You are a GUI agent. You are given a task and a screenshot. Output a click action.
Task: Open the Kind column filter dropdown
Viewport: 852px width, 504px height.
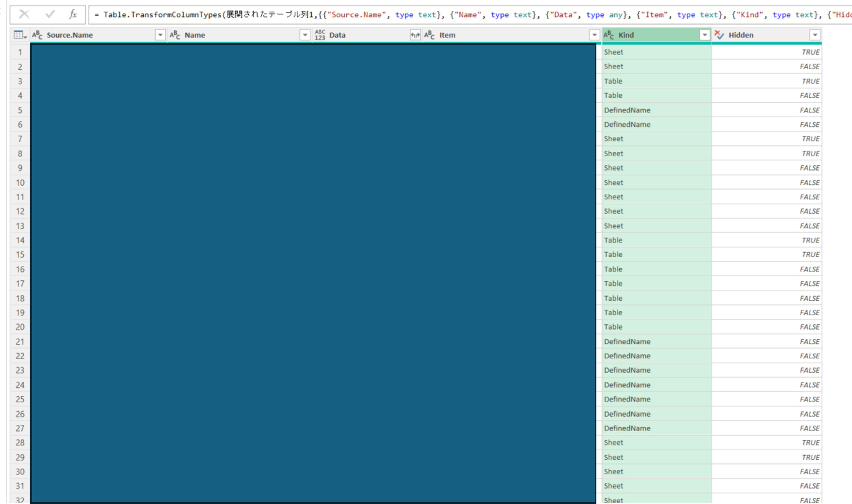(x=705, y=35)
